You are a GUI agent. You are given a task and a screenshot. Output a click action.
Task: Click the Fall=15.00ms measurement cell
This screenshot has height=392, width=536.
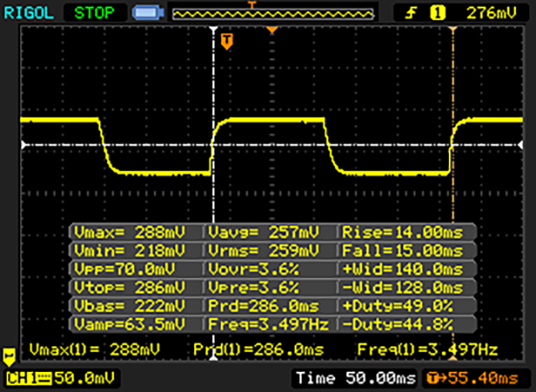click(407, 250)
